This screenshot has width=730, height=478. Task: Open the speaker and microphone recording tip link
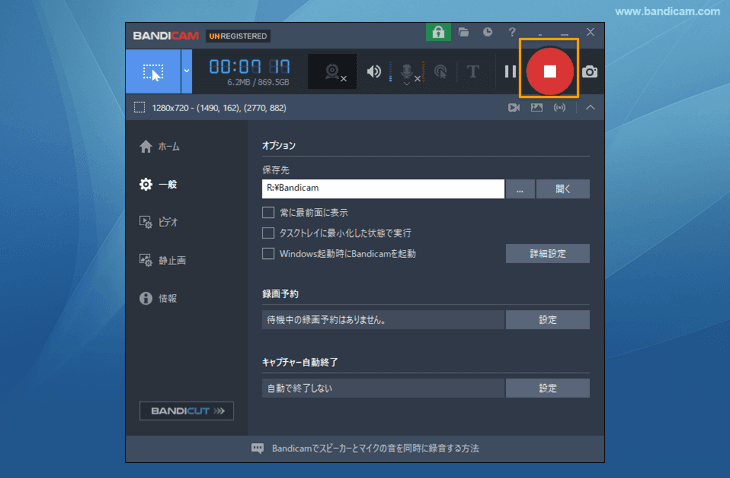tap(375, 448)
